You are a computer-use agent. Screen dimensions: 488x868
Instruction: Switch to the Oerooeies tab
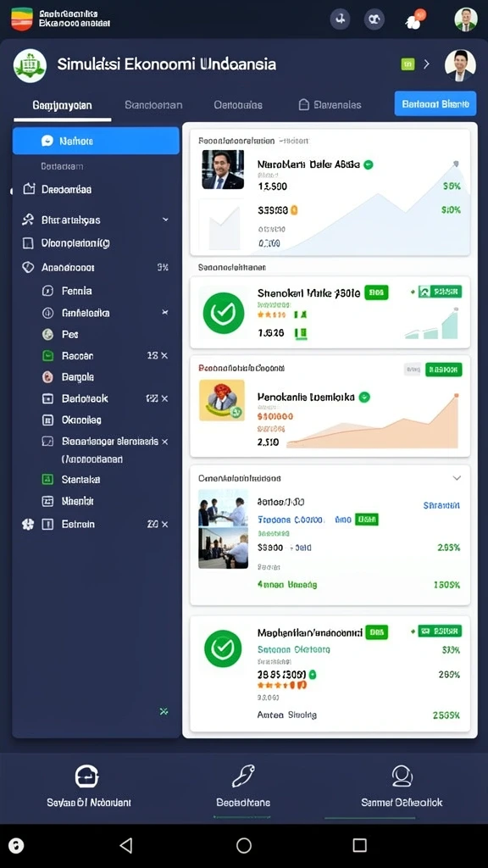coord(238,104)
